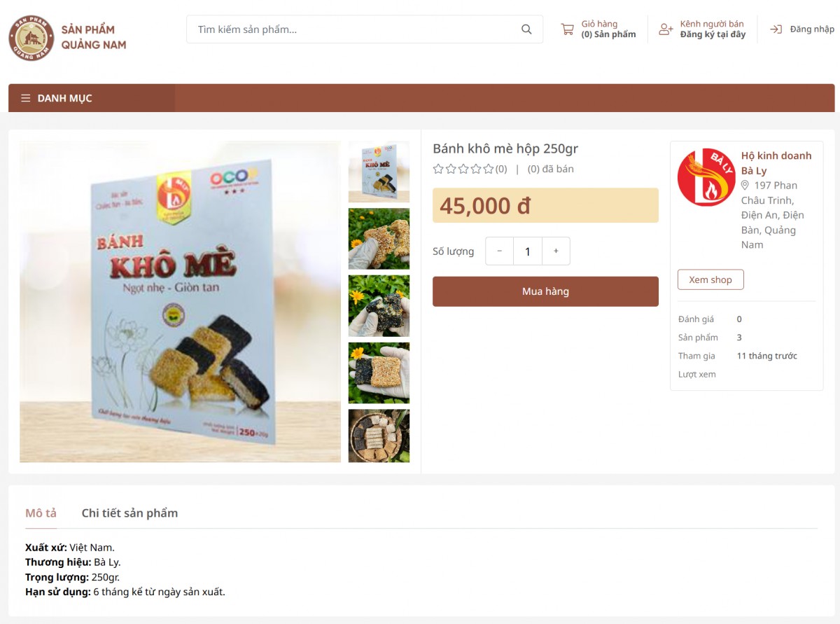Increase quantity with the plus button

(x=556, y=251)
